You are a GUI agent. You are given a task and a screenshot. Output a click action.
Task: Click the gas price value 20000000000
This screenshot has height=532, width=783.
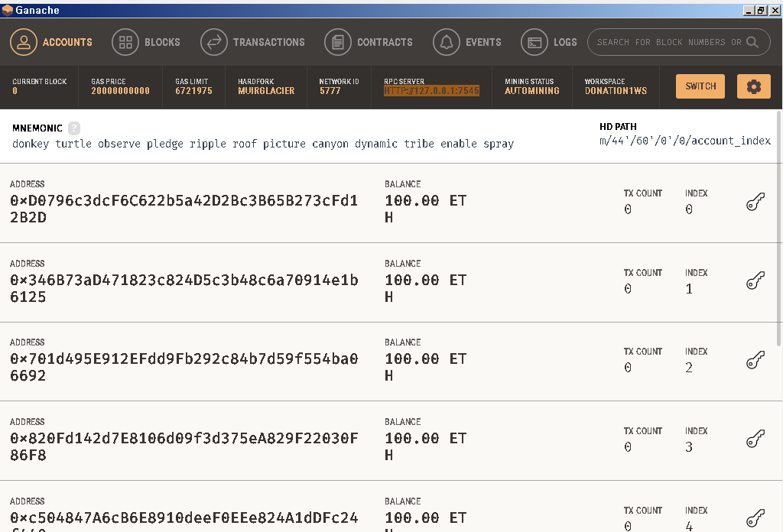click(120, 91)
